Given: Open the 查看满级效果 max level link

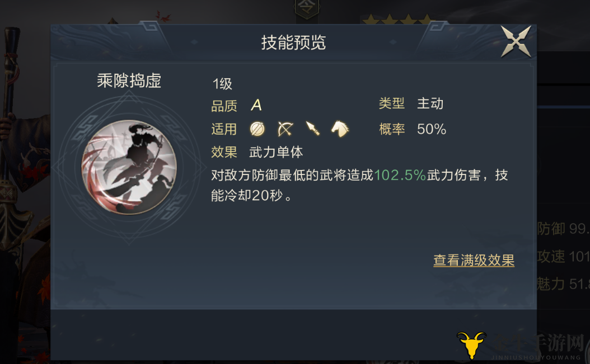Looking at the screenshot, I should 474,260.
